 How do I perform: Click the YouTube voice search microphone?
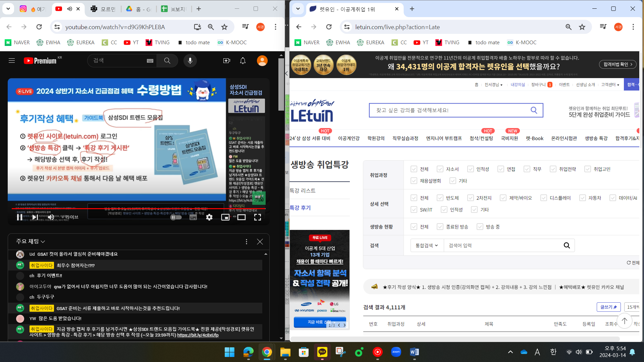[x=190, y=61]
